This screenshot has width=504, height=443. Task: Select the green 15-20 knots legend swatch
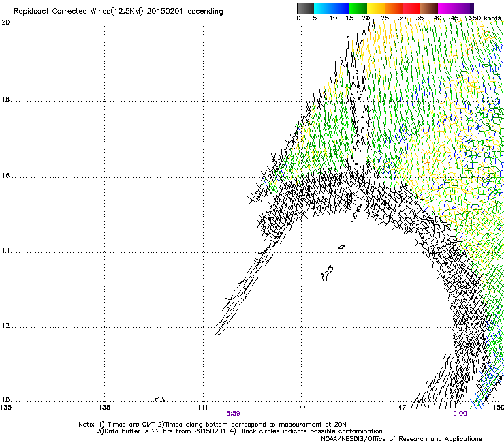(358, 8)
